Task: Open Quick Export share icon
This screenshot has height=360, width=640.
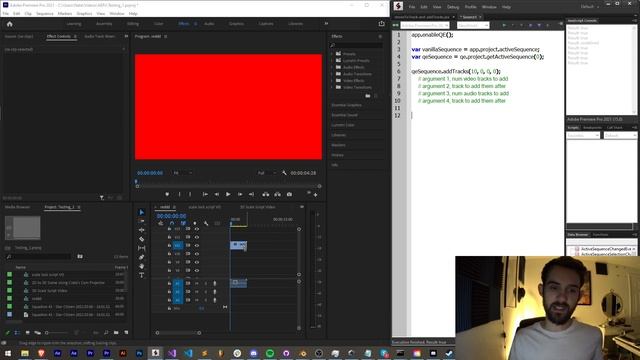Action: [382, 24]
